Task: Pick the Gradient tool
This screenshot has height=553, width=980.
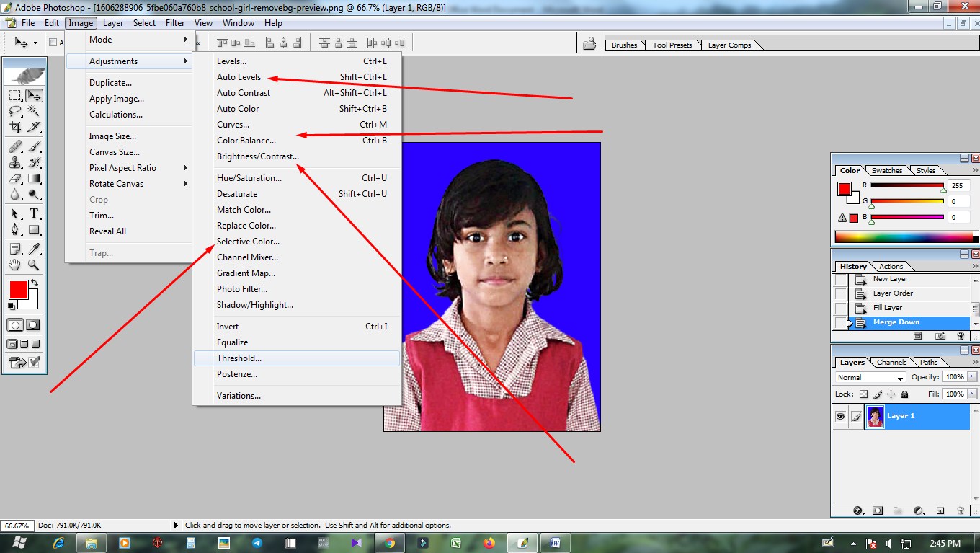Action: point(34,178)
